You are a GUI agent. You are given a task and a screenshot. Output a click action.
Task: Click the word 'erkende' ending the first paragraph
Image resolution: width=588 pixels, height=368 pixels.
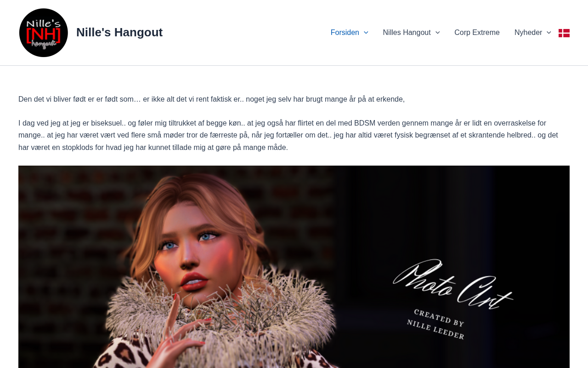pyautogui.click(x=390, y=99)
